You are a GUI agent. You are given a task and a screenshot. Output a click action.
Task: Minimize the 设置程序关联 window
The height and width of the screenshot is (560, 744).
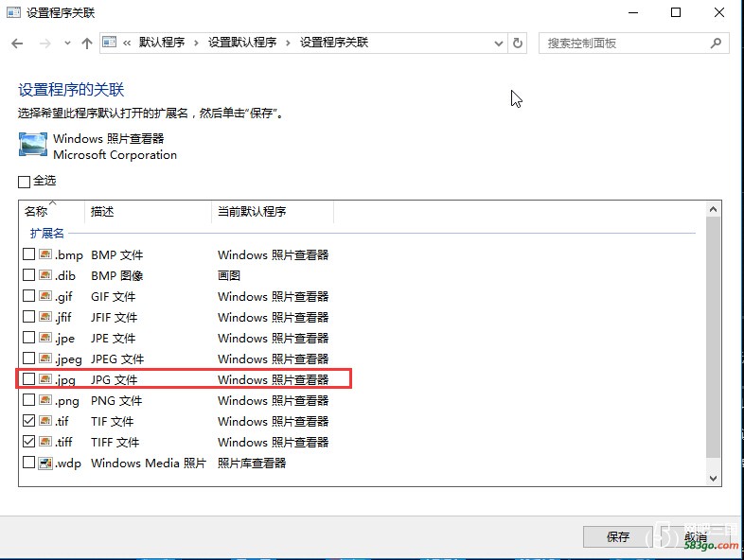[633, 13]
